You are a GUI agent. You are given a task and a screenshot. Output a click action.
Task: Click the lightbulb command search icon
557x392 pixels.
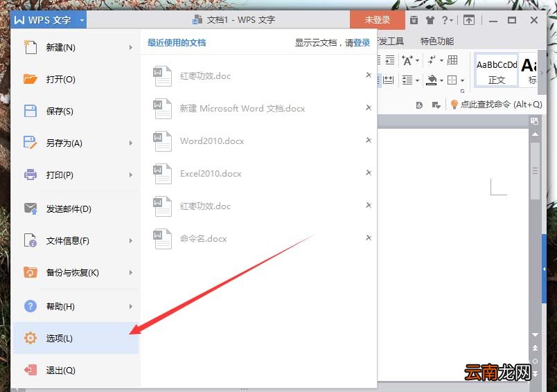tap(454, 105)
